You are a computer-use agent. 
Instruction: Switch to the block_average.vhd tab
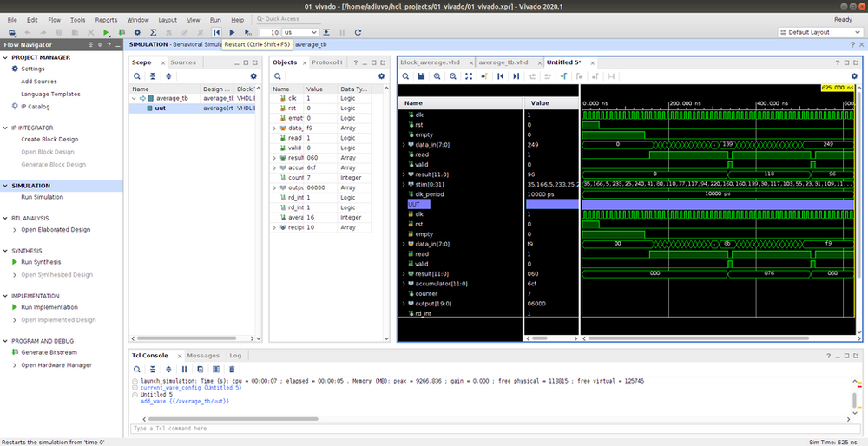click(x=430, y=62)
